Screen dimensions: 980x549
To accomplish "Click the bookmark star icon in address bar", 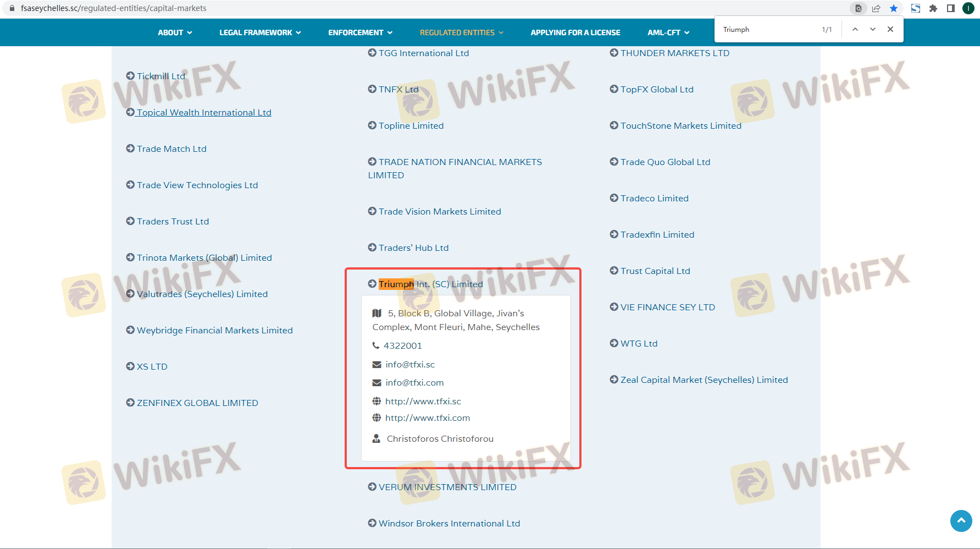I will coord(894,8).
